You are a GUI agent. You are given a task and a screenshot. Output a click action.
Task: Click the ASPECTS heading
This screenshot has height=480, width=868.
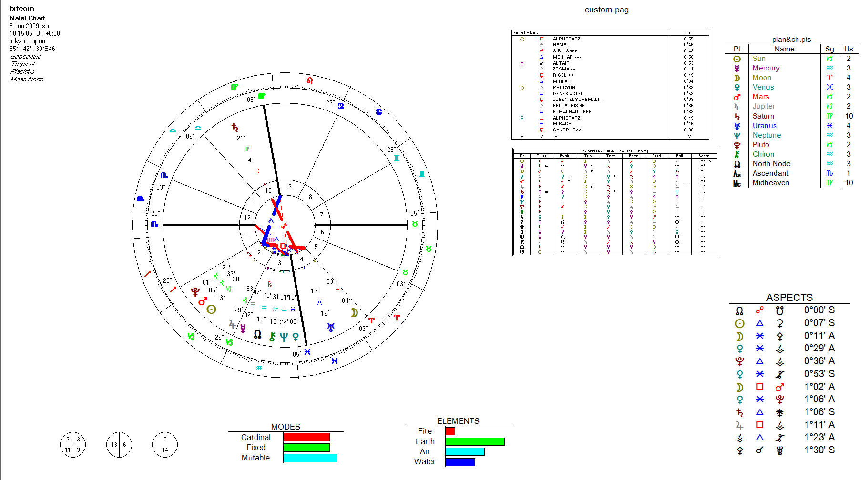pos(790,297)
